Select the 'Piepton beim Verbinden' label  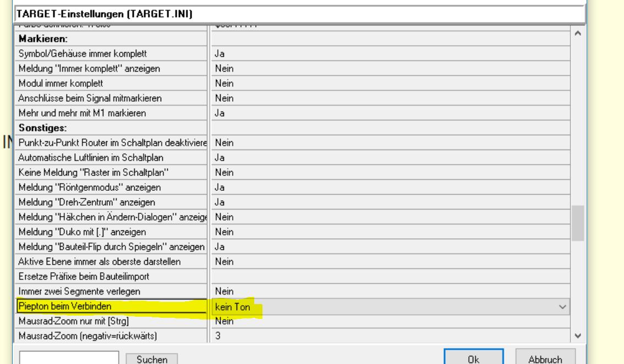(65, 306)
